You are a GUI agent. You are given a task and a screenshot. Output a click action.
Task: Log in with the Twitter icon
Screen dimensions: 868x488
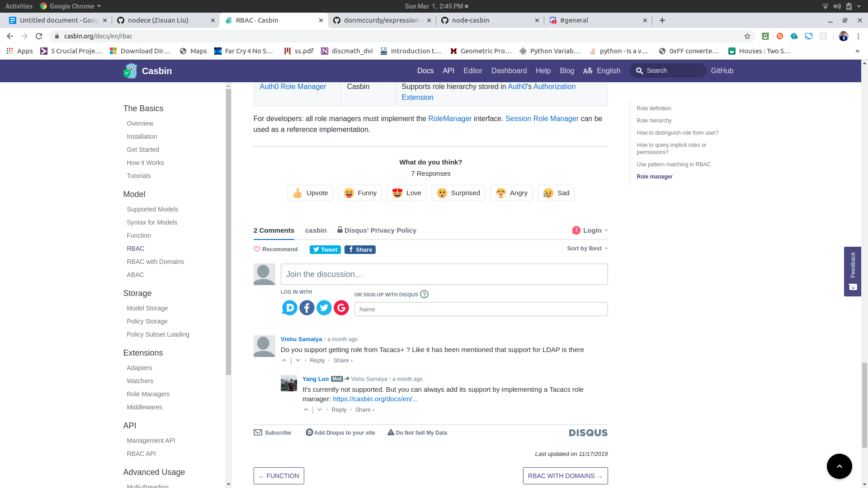[324, 308]
